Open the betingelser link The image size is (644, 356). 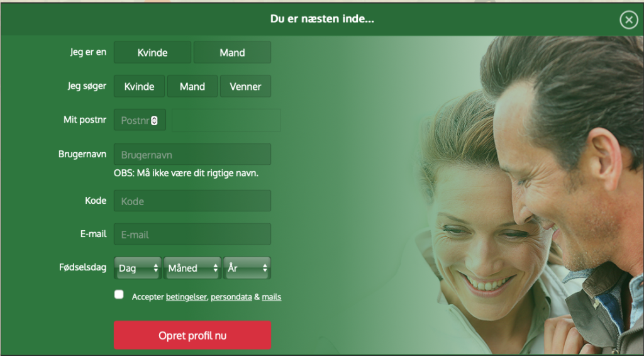(x=186, y=297)
